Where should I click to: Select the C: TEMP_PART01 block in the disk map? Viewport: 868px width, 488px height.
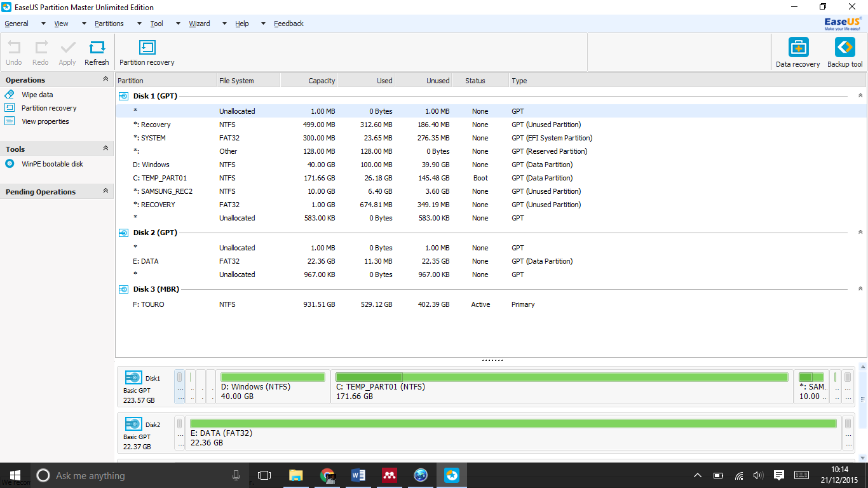(562, 386)
